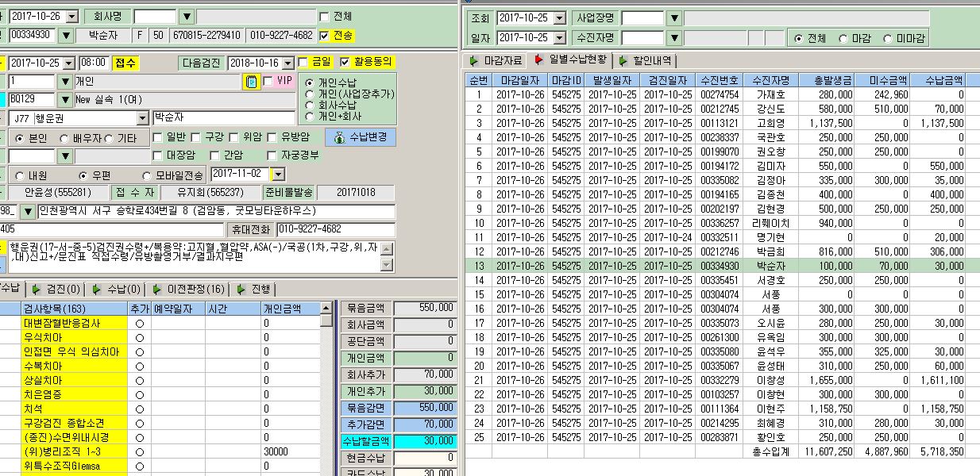The image size is (980, 476).
Task: Click the 수납할금액 cyan amount field
Action: click(425, 441)
